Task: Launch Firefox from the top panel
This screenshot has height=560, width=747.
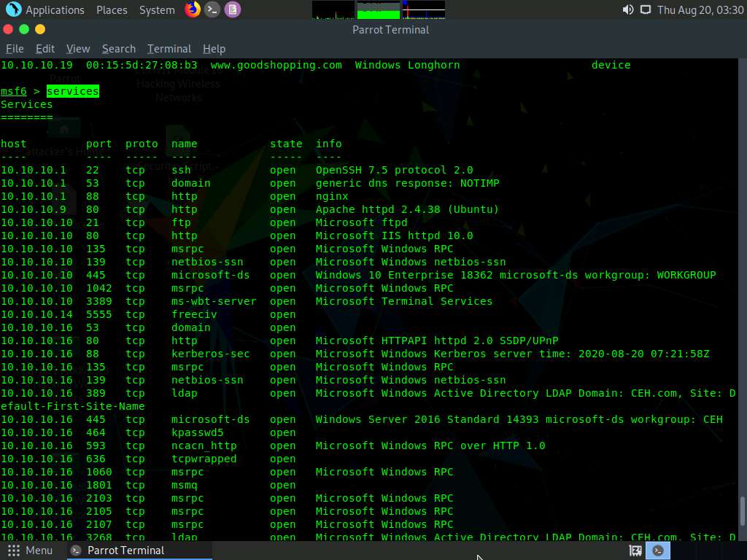Action: tap(192, 9)
